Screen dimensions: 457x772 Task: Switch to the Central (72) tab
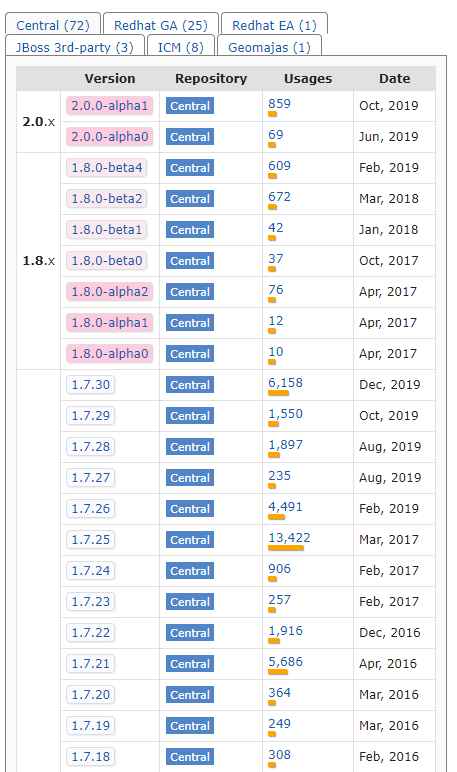(x=53, y=25)
